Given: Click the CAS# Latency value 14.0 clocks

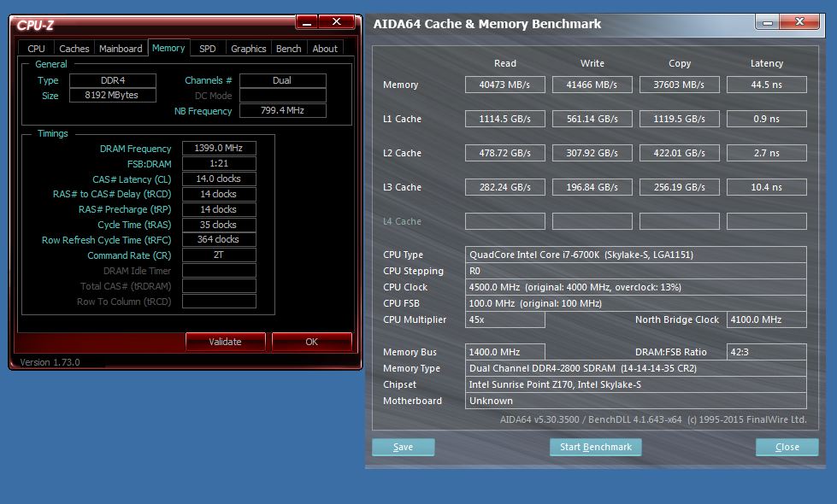Looking at the screenshot, I should pyautogui.click(x=219, y=179).
